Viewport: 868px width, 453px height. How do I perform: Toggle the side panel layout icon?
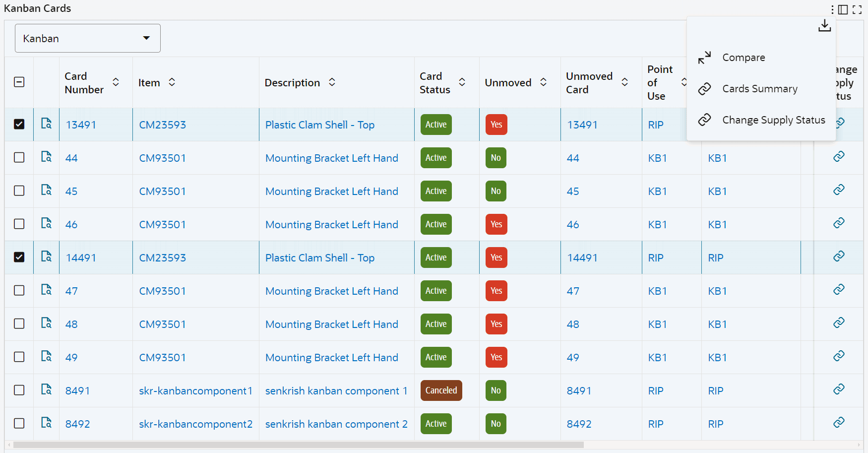tap(843, 9)
